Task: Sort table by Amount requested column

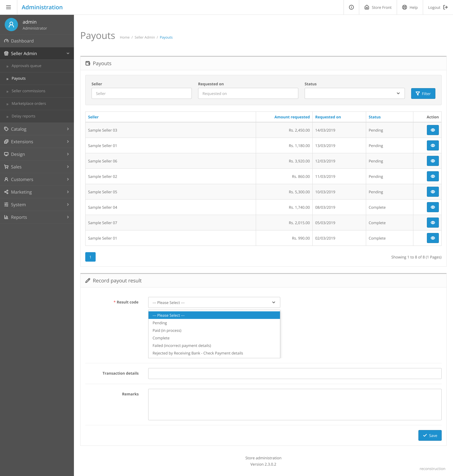Action: 292,117
